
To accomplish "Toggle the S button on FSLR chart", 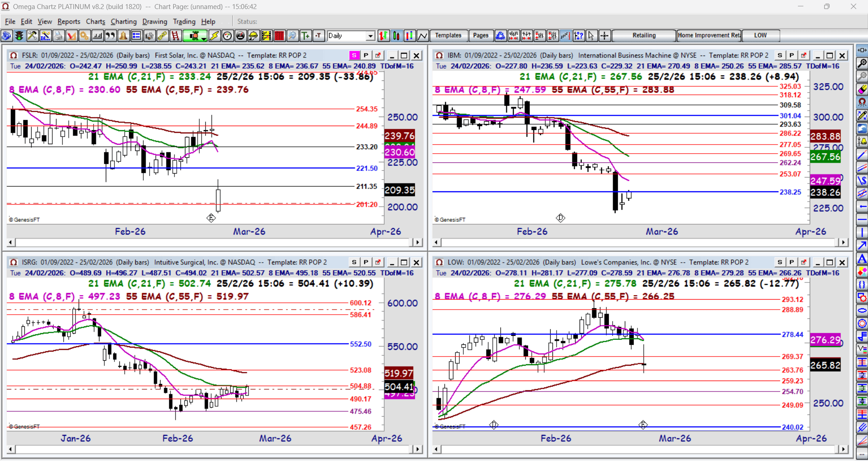I will point(354,56).
